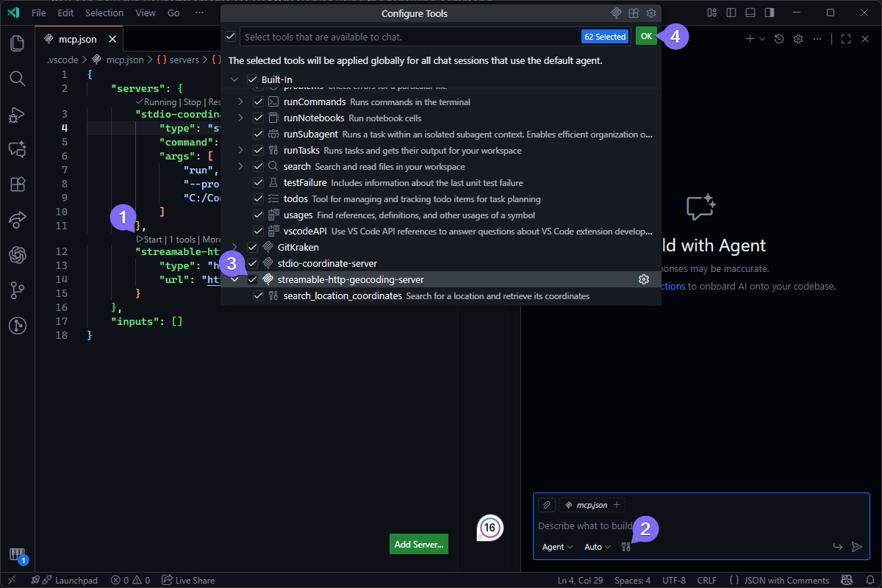Click the send message arrow in chat
The image size is (882, 588).
pos(856,547)
